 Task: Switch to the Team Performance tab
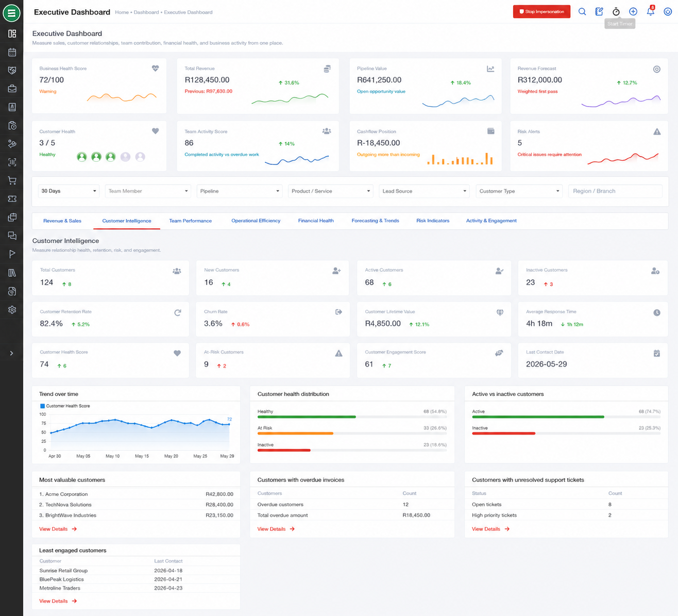(x=191, y=221)
